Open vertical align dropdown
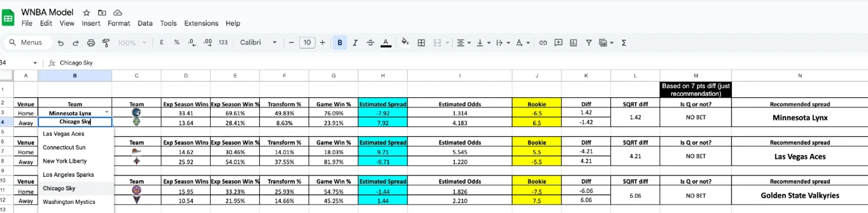The width and height of the screenshot is (868, 213). (483, 42)
